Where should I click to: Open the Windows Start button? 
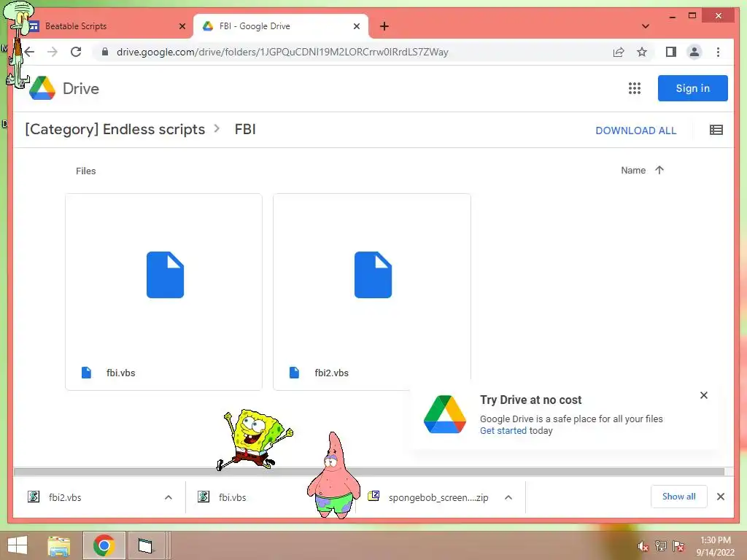18,545
